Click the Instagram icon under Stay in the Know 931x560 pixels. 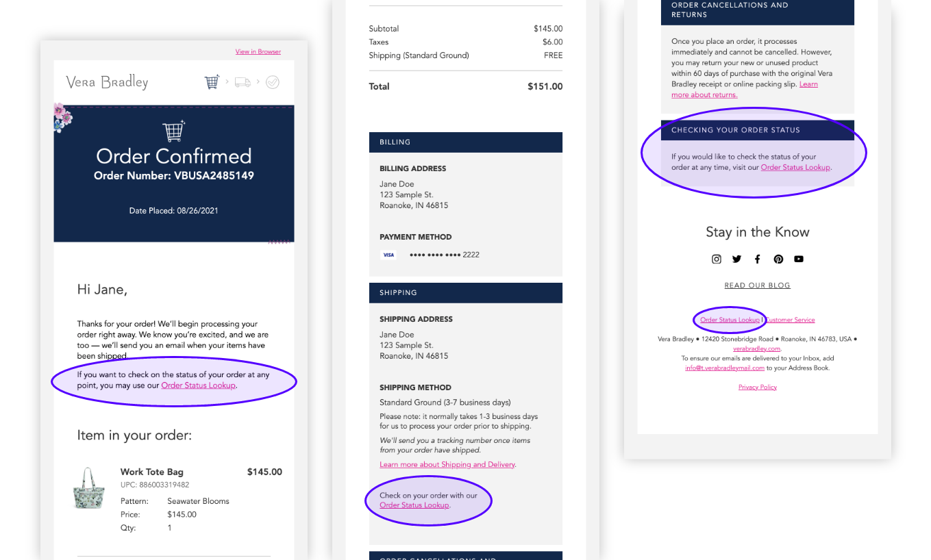717,259
